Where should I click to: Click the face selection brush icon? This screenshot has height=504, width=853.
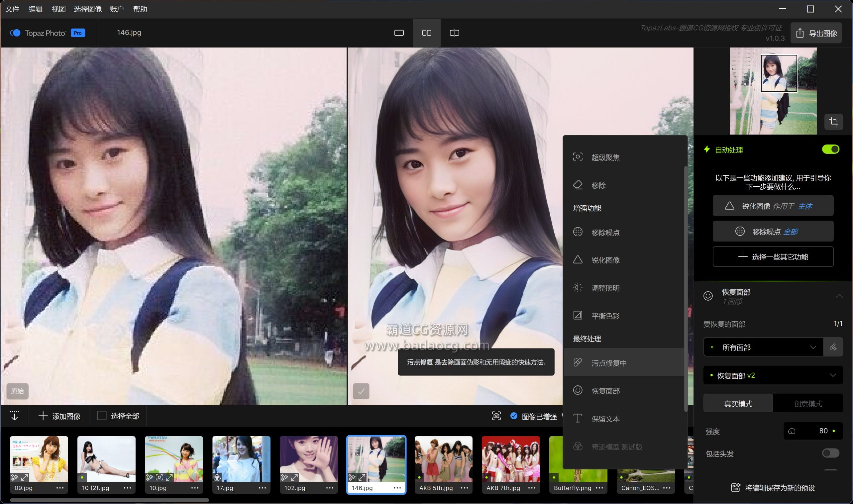pos(833,347)
